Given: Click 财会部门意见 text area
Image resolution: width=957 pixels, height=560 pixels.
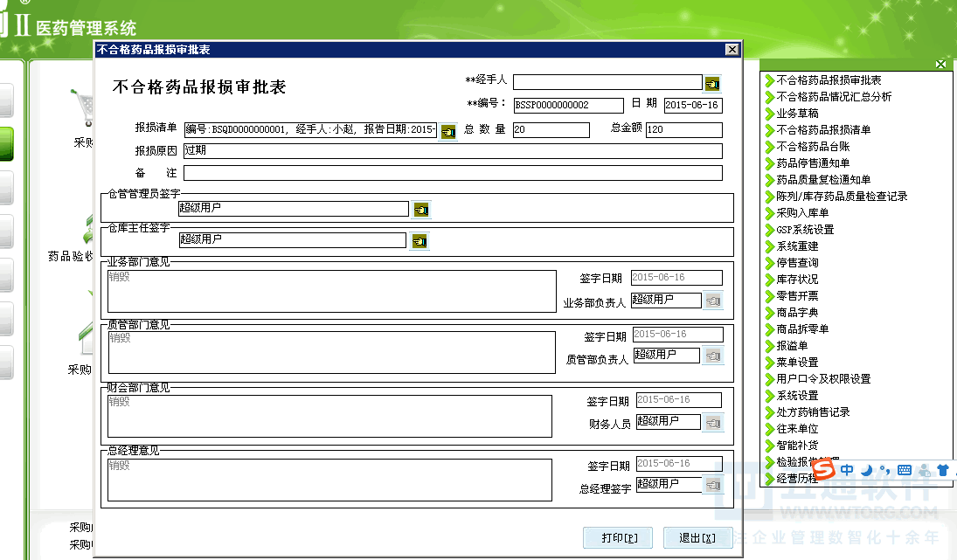Looking at the screenshot, I should pos(329,416).
